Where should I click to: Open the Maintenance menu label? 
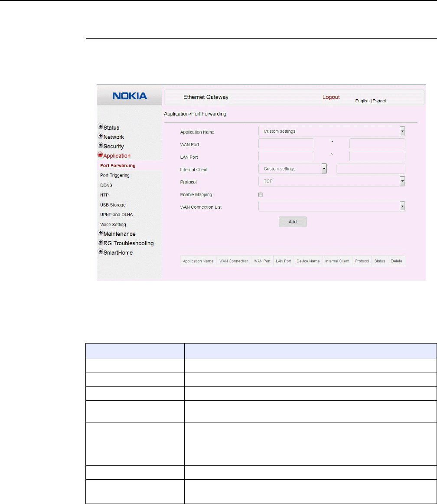tap(119, 234)
